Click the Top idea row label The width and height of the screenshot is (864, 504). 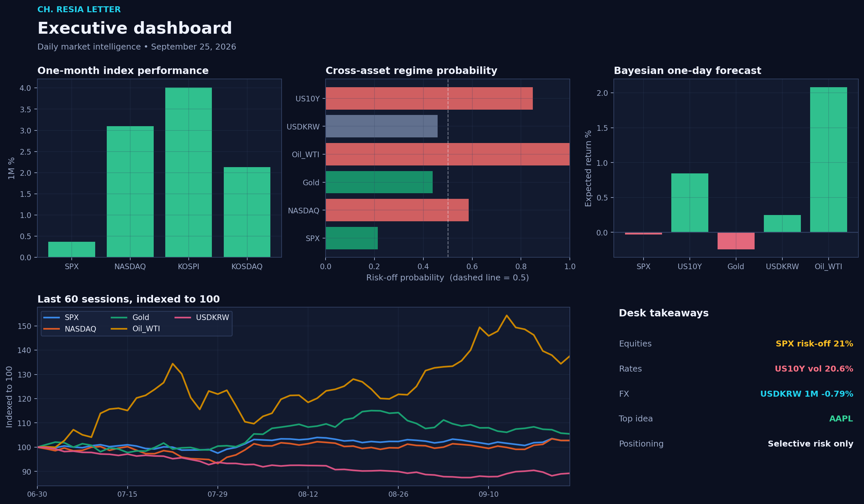coord(636,419)
